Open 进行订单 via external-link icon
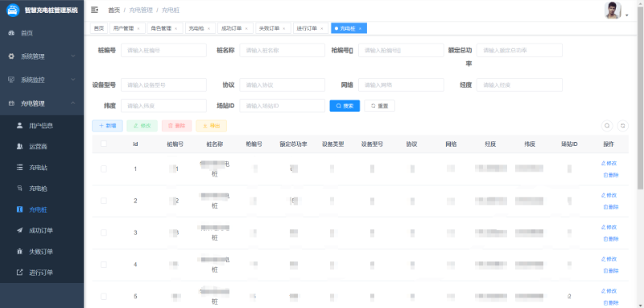644x308 pixels. tap(19, 273)
